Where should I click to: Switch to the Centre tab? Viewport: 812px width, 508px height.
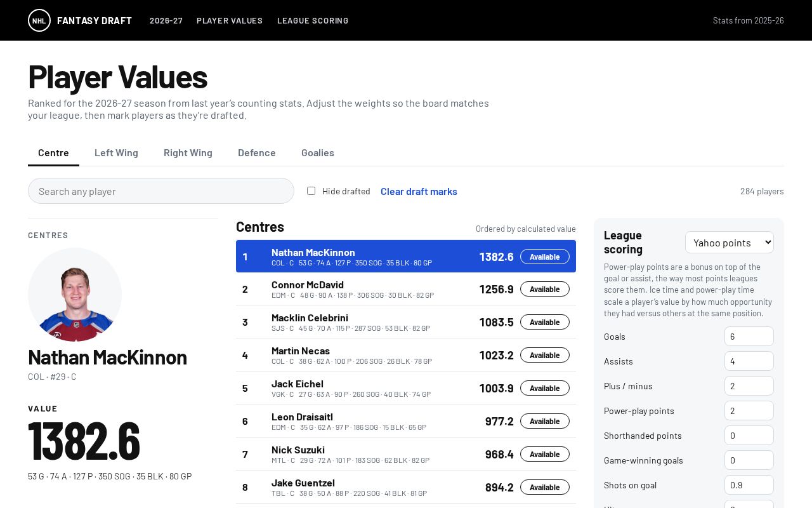click(x=53, y=153)
